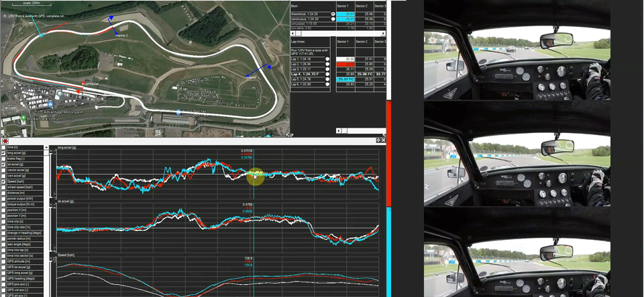Click the cyan position cursor on the track map

tap(41, 36)
